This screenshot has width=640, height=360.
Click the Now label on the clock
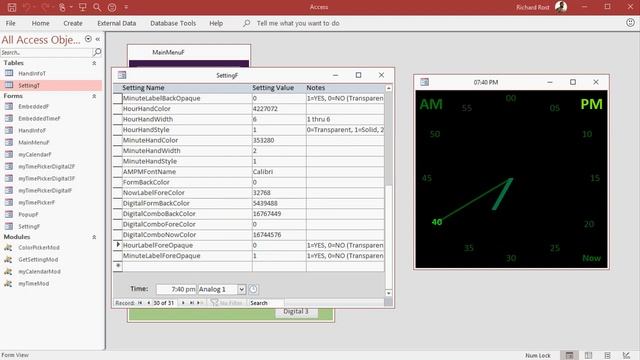pyautogui.click(x=591, y=258)
